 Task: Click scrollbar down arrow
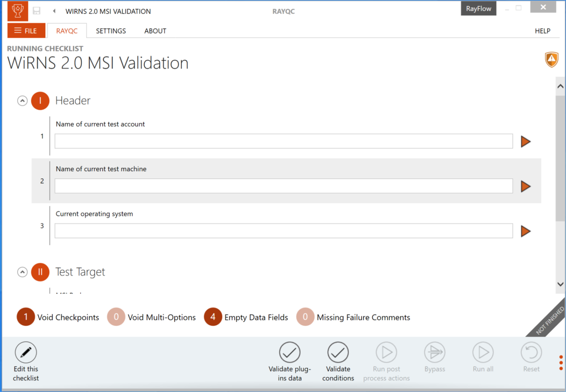tap(560, 284)
